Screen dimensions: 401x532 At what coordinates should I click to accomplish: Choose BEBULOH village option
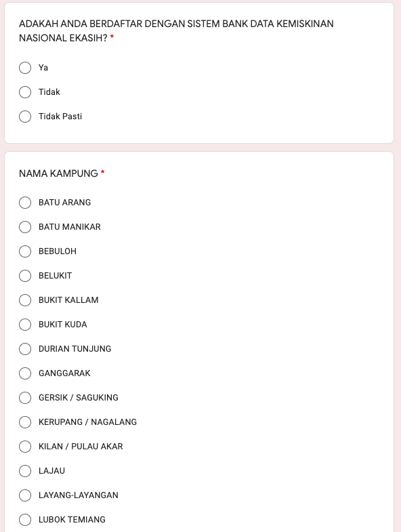pyautogui.click(x=25, y=251)
